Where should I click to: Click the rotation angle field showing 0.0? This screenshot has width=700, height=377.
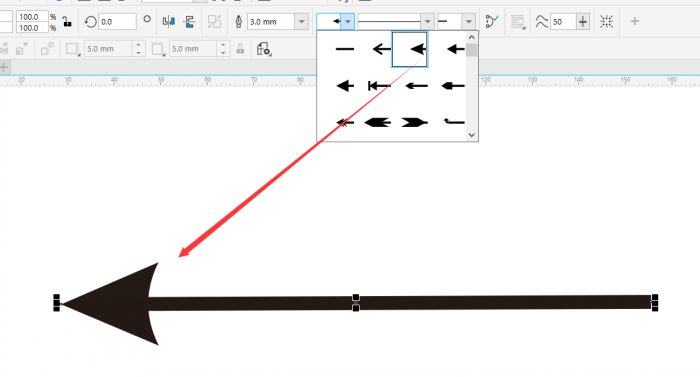pos(117,21)
